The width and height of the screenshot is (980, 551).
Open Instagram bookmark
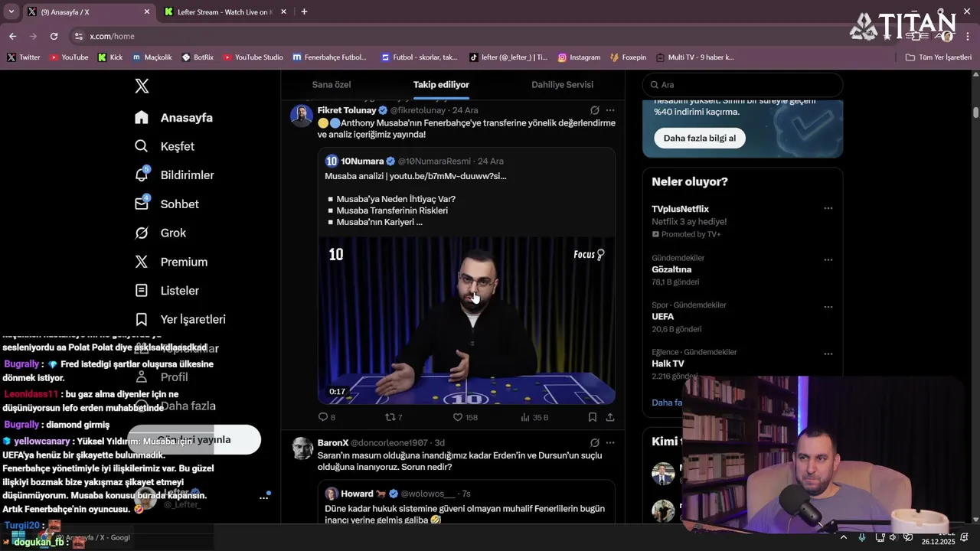pyautogui.click(x=579, y=57)
